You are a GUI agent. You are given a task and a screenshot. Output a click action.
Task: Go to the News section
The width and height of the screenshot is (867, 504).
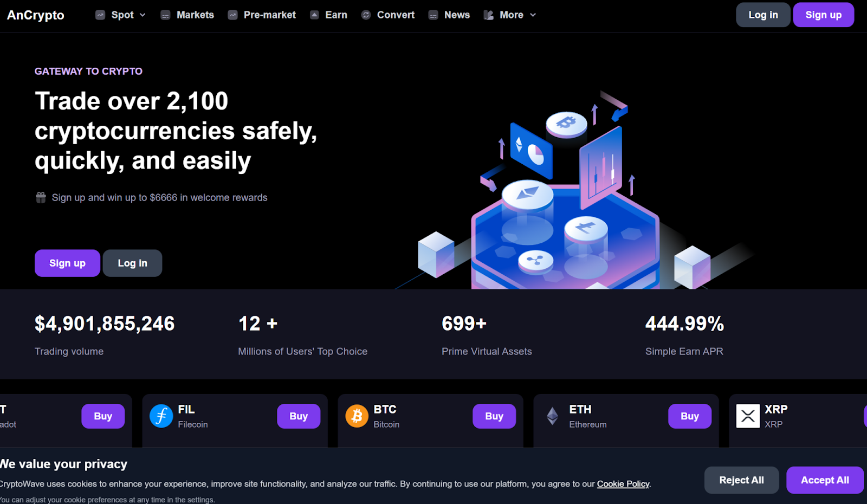coord(456,15)
